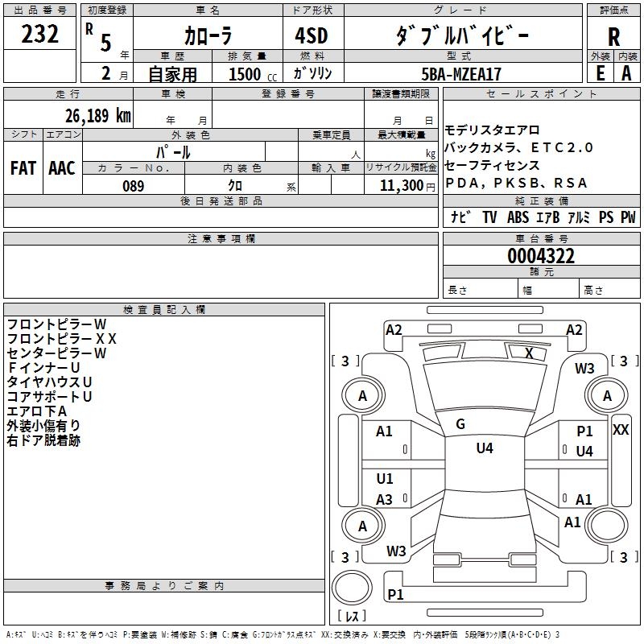Click the XX mark on right side sill
Image resolution: width=644 pixels, height=644 pixels.
tap(621, 430)
